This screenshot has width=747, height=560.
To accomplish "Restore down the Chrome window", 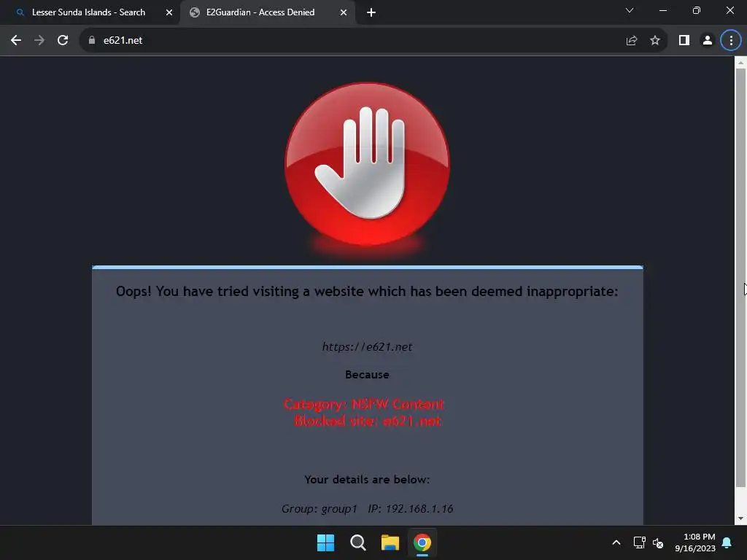I will 696,10.
